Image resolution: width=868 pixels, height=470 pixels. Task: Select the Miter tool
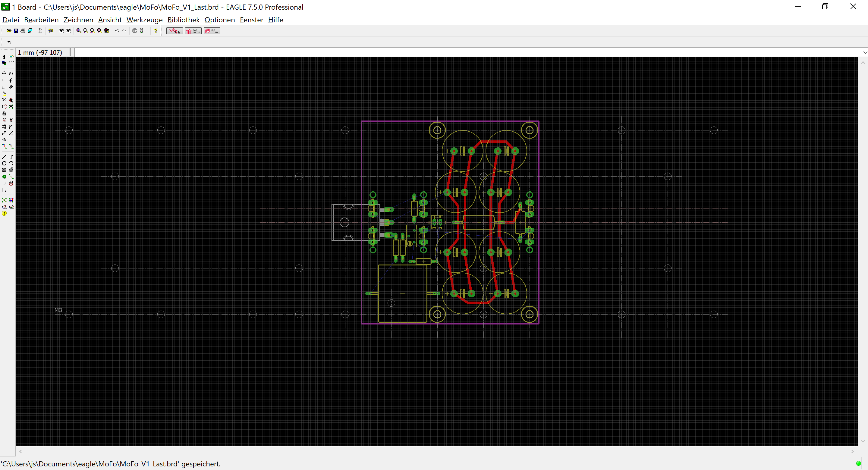(x=11, y=127)
